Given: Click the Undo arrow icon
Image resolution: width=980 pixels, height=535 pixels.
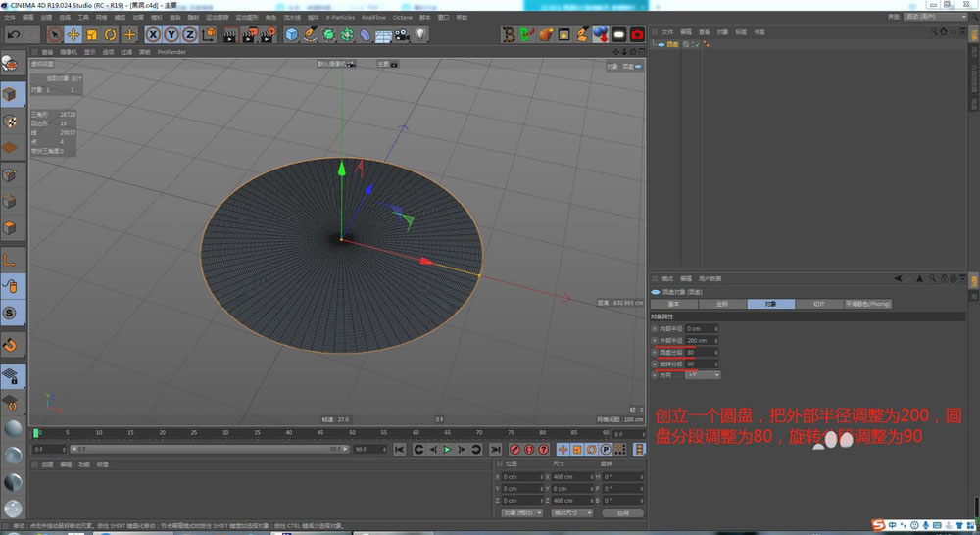Looking at the screenshot, I should point(14,34).
